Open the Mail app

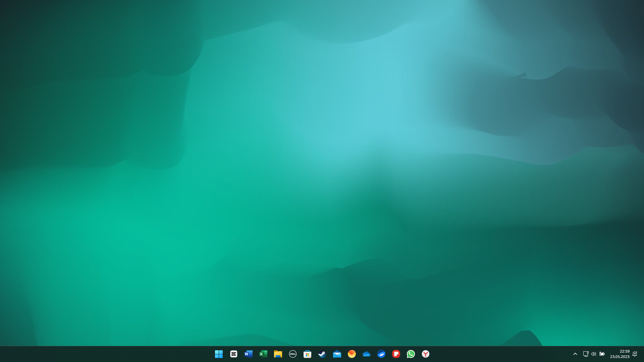click(x=337, y=354)
